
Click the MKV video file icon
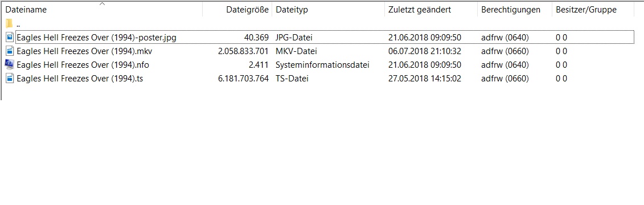10,51
